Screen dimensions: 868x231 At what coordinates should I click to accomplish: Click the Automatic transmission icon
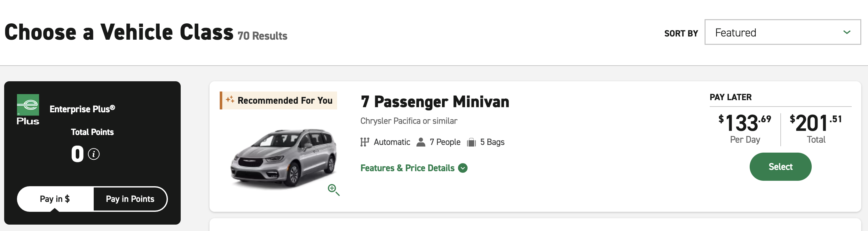pos(365,142)
